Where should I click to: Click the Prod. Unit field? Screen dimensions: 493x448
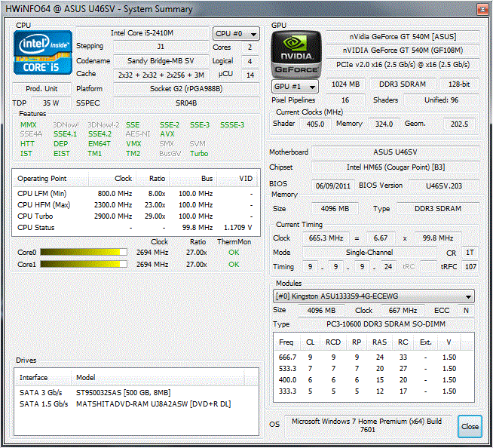41,89
